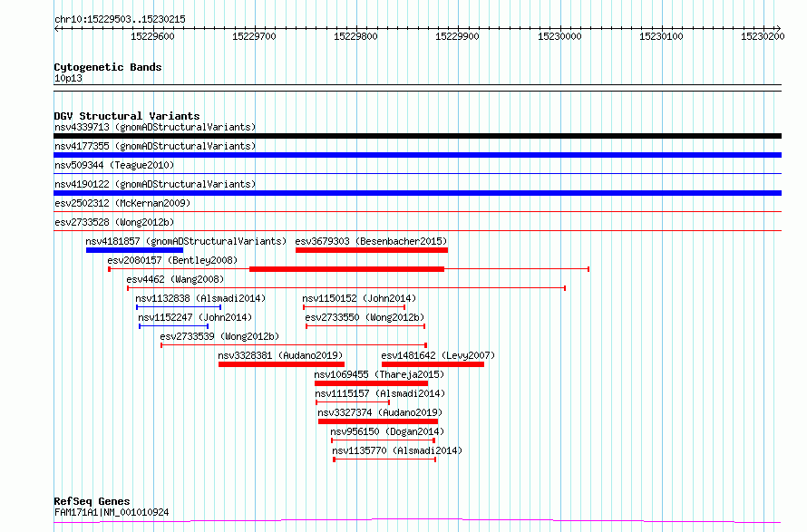The height and width of the screenshot is (532, 807).
Task: Click the nsv1132838 blue interval line
Action: [x=179, y=307]
